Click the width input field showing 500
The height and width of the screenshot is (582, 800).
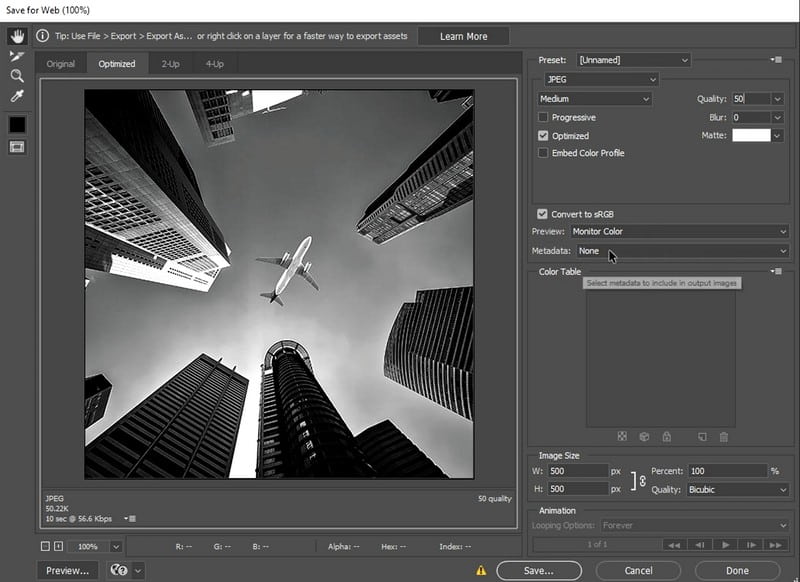point(577,470)
